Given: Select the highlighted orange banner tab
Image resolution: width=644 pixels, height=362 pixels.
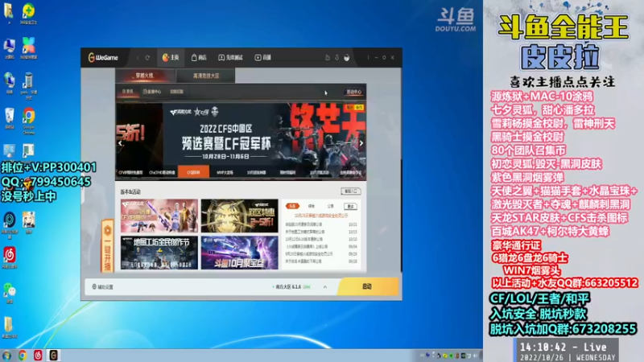Looking at the screenshot, I should click(x=193, y=172).
